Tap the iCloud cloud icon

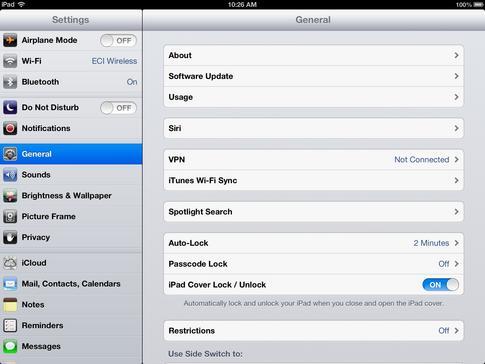10,263
